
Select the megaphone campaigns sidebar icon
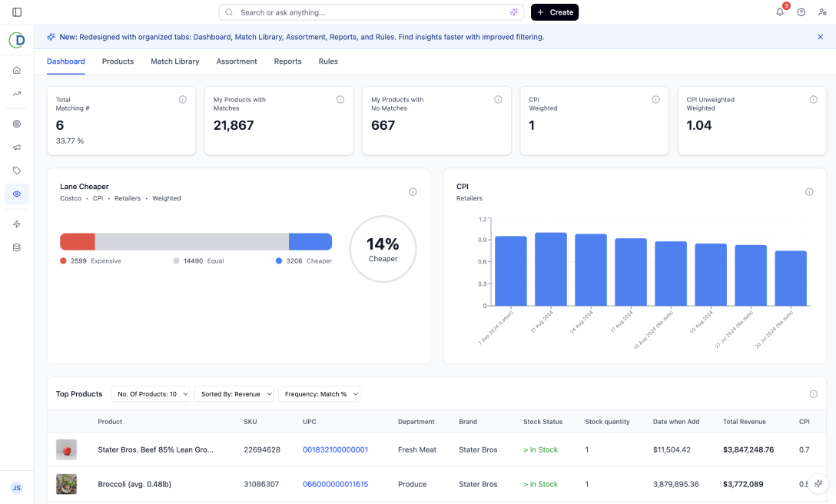(17, 148)
